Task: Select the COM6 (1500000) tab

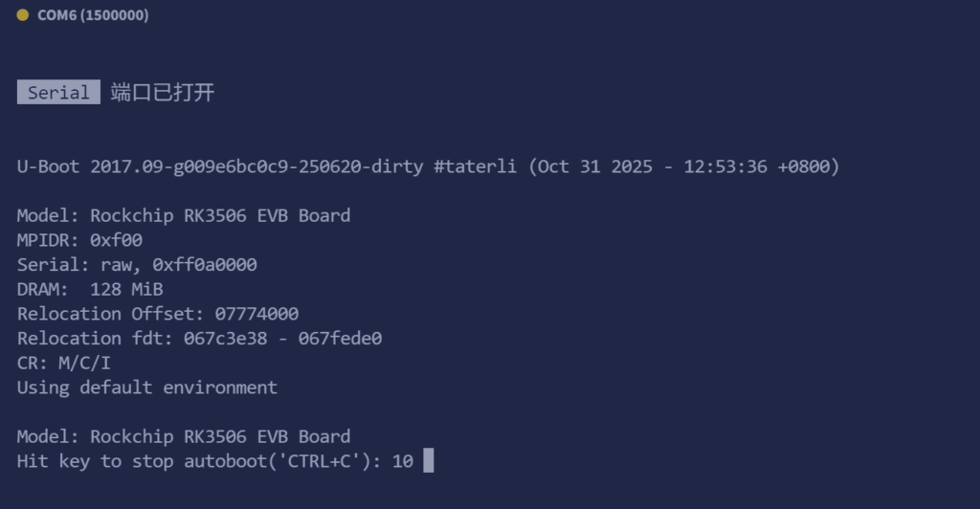Action: (92, 15)
